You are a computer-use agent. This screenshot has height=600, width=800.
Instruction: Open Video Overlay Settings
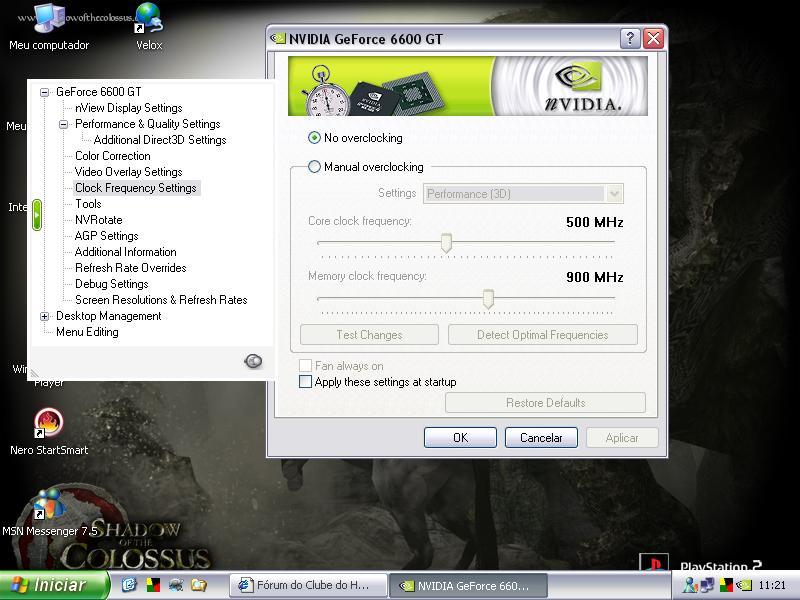[129, 172]
